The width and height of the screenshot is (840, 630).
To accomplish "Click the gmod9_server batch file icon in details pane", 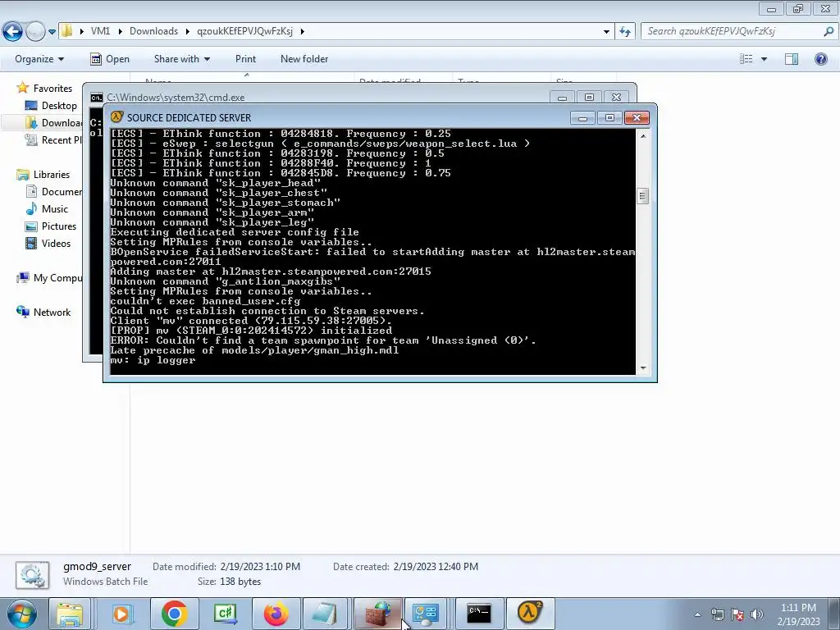I will tap(32, 575).
